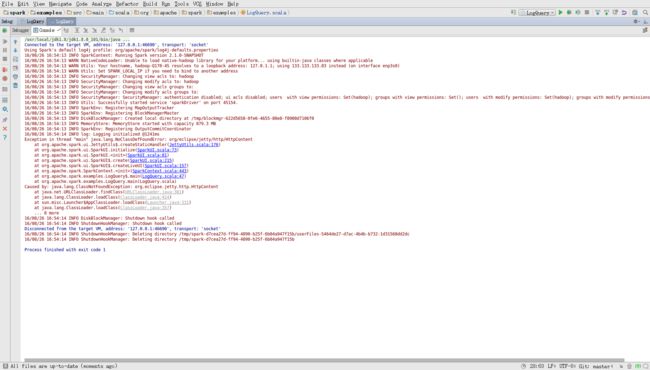The width and height of the screenshot is (650, 370).
Task: Switch to the Debugger tab
Action: 20,30
